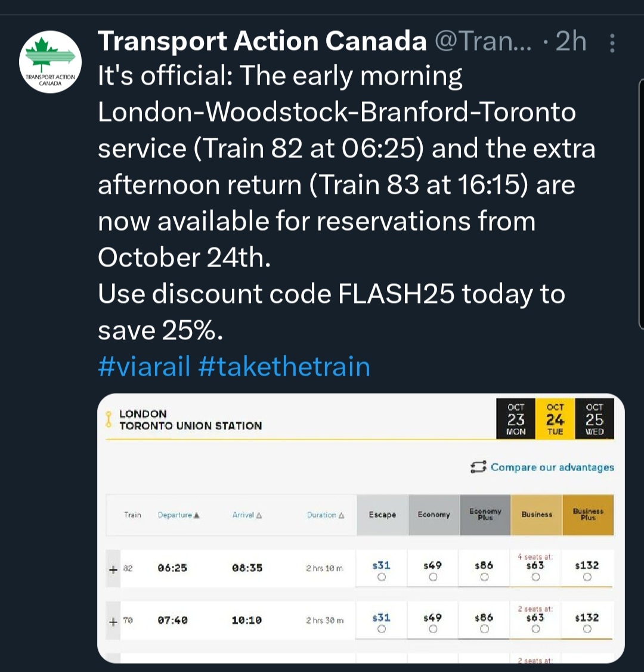Open the #takethetrain hashtag link
The width and height of the screenshot is (644, 672).
(284, 366)
